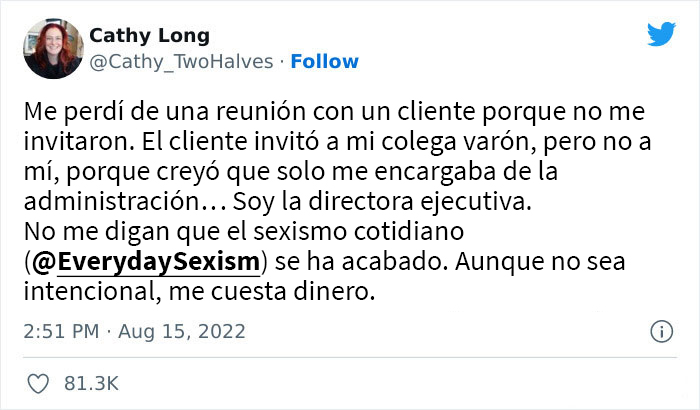
Task: Like the tweet with the heart icon
Action: pyautogui.click(x=42, y=383)
